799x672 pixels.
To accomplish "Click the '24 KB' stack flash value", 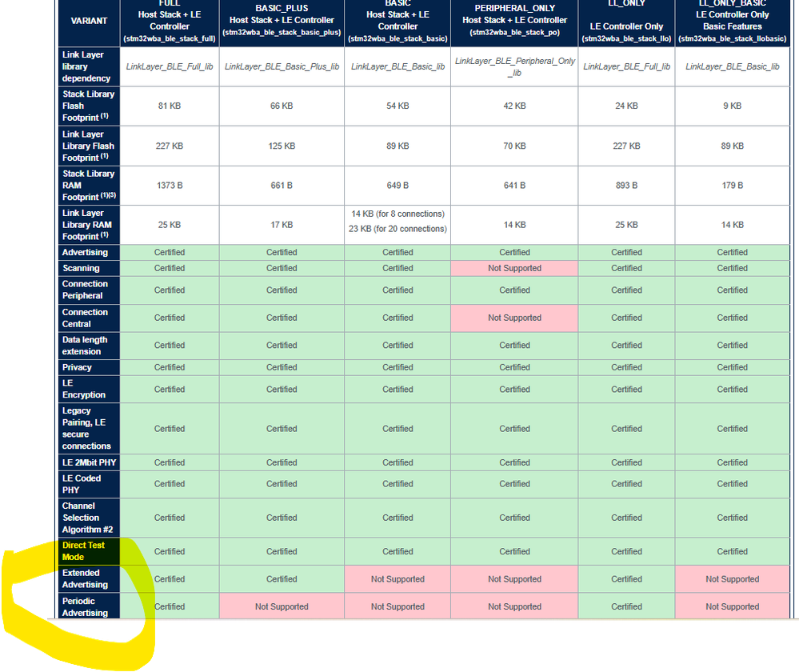I will [x=627, y=106].
